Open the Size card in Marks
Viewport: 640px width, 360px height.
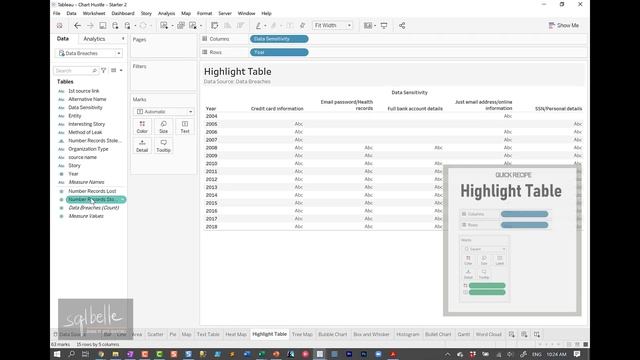click(x=163, y=127)
